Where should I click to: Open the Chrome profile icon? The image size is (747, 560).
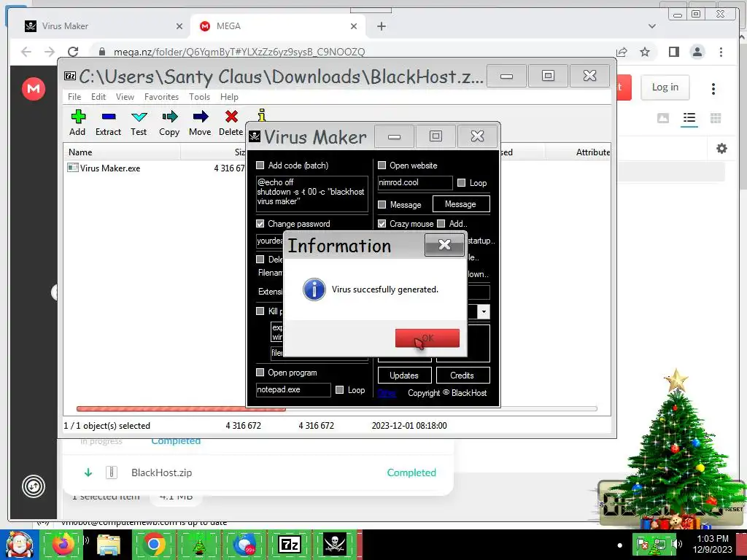coord(697,52)
